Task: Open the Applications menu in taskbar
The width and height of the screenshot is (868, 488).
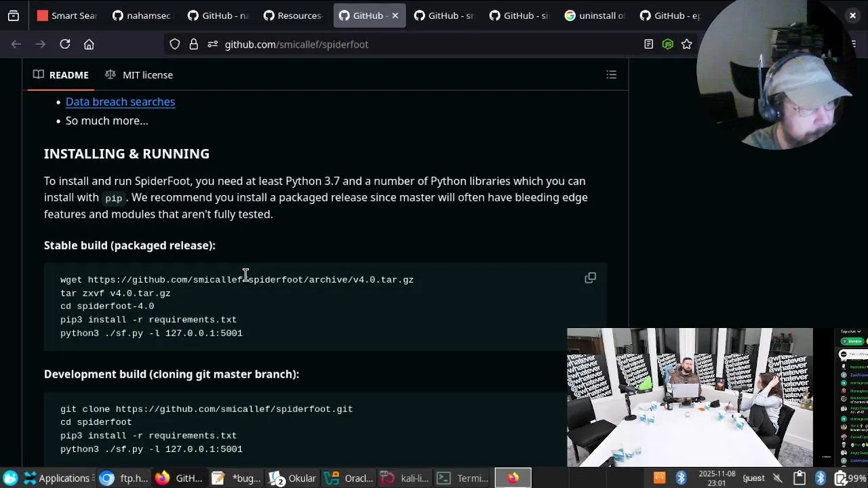Action: coord(58,479)
